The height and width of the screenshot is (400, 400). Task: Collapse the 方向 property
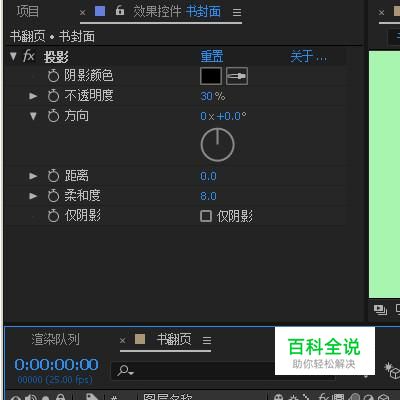[x=33, y=116]
